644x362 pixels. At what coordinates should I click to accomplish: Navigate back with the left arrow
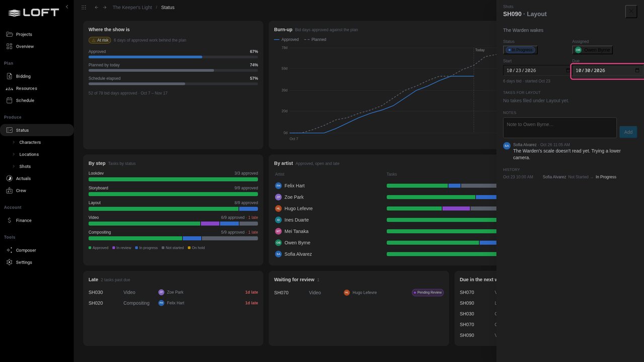[97, 8]
